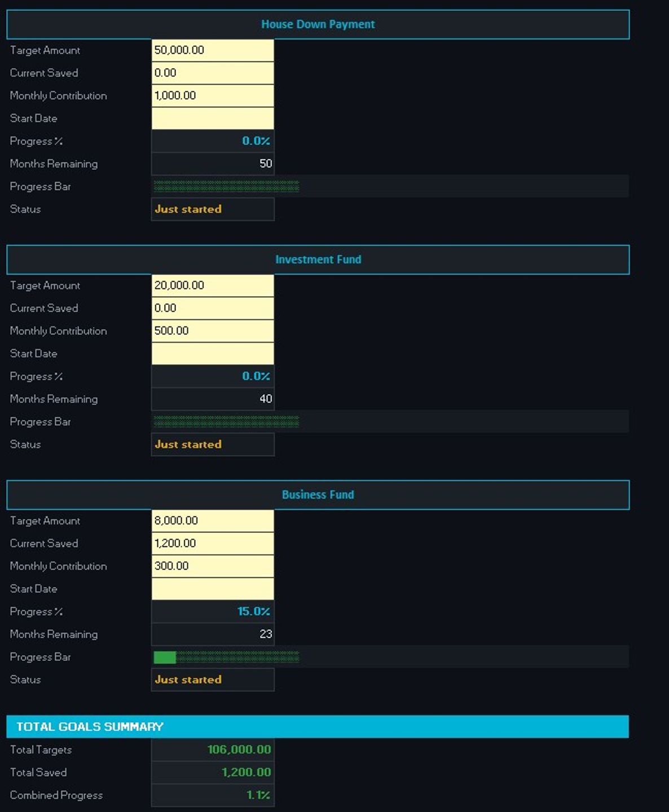
Task: Select Business Fund status 'Just started'
Action: tap(213, 679)
